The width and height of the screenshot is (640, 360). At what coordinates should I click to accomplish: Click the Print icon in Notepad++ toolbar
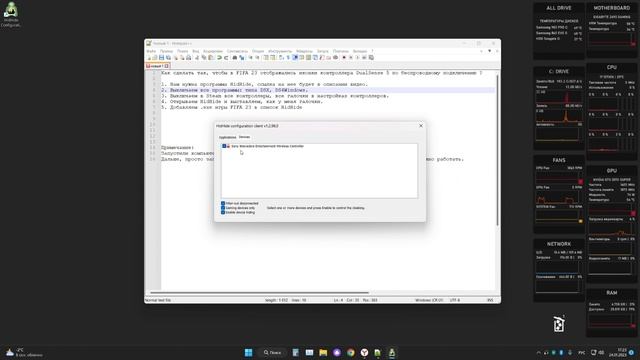[188, 58]
